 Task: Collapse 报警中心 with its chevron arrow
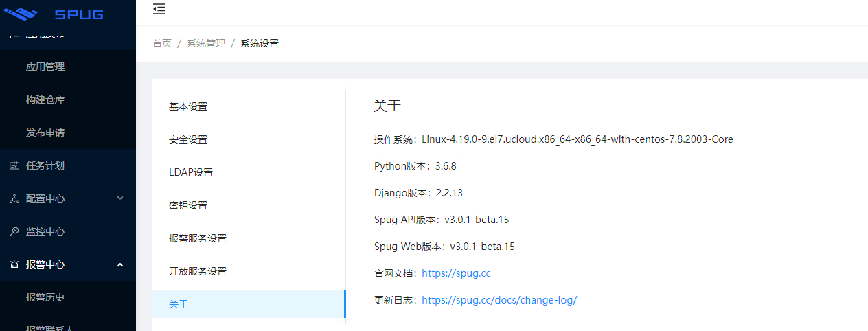[120, 264]
